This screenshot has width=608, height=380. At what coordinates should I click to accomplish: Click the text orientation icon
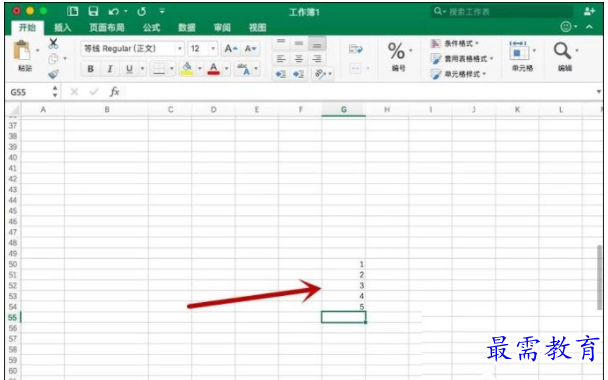pos(320,74)
